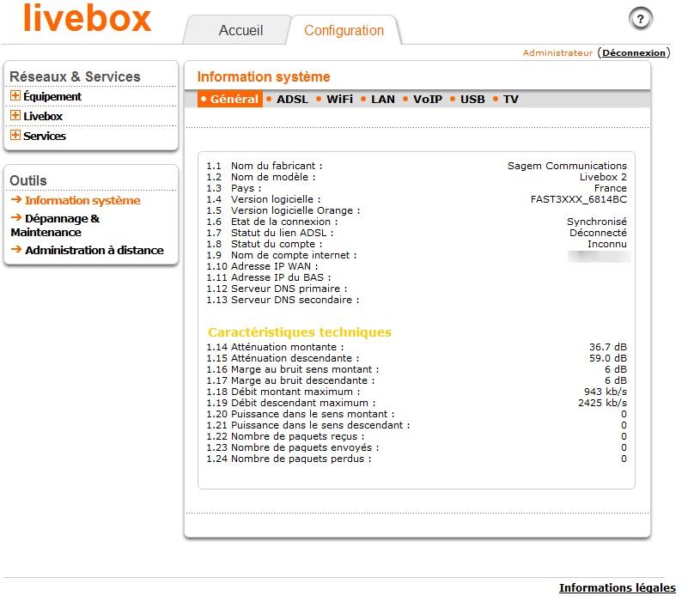The image size is (700, 608).
Task: Open Information système in Outils
Action: click(x=82, y=200)
